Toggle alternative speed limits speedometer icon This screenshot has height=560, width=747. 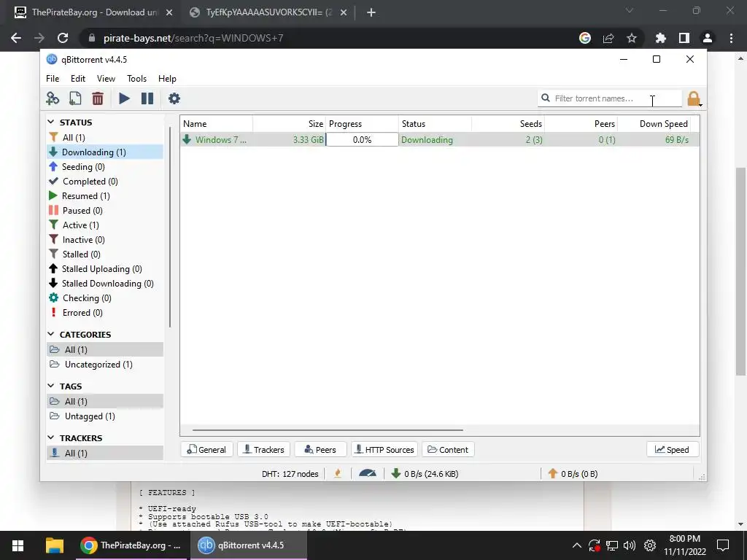(x=368, y=474)
